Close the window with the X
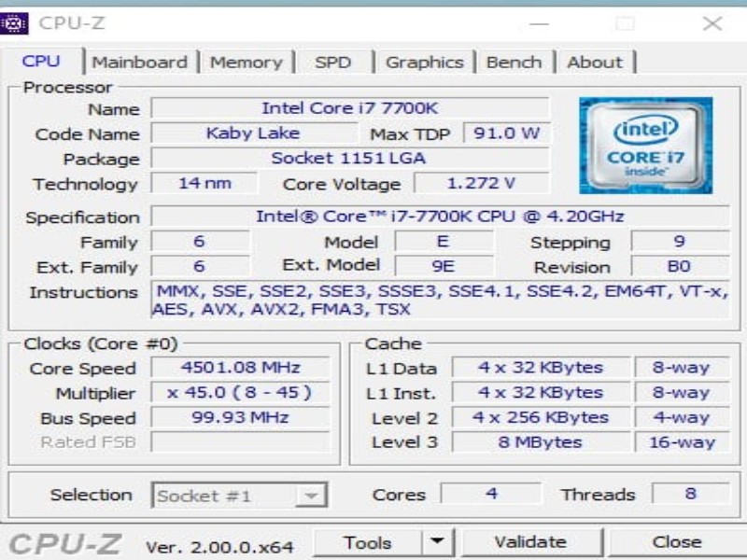This screenshot has height=560, width=747. click(712, 23)
